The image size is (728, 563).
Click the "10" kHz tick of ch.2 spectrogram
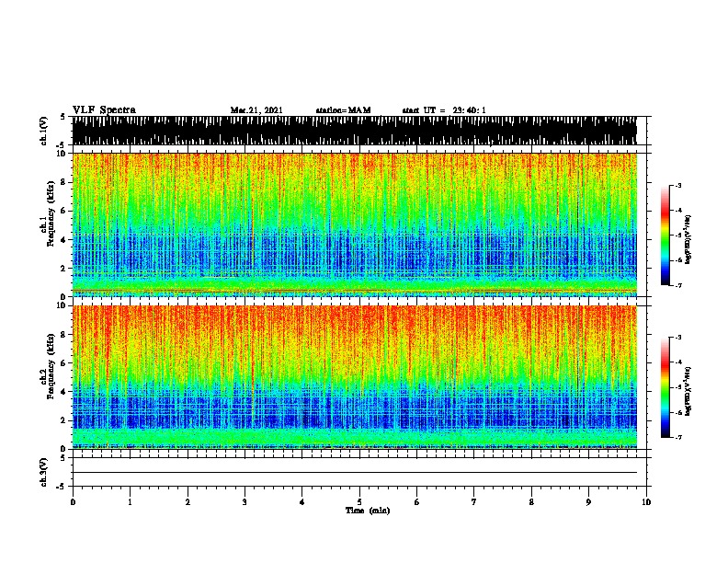tap(63, 306)
